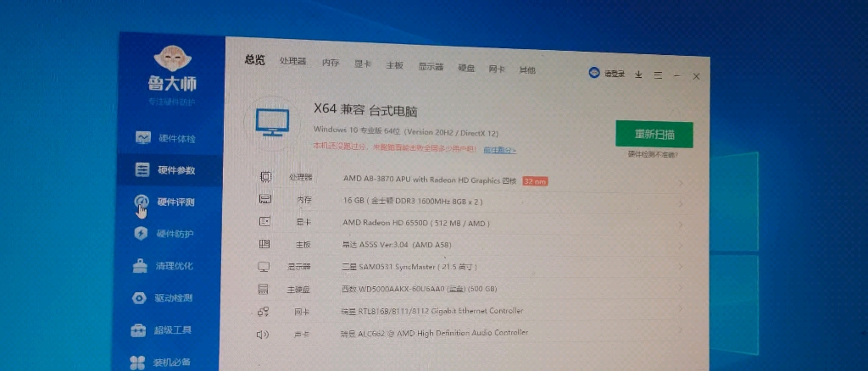This screenshot has width=868, height=371.
Task: Open 硬件体检 in the sidebar
Action: (x=166, y=138)
